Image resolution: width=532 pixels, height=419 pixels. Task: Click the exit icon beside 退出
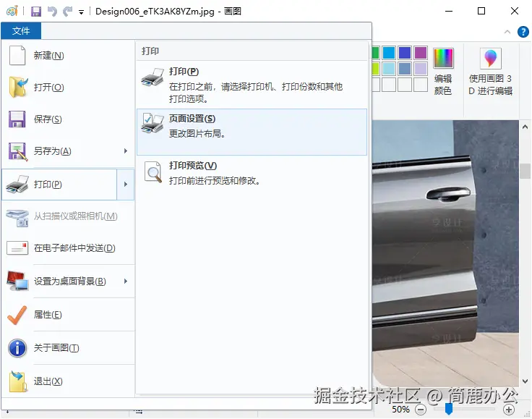click(18, 381)
